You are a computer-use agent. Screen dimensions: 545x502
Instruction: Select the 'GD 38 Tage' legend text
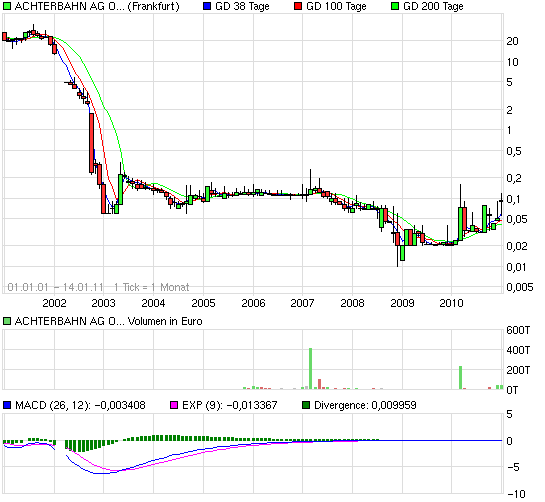point(242,6)
